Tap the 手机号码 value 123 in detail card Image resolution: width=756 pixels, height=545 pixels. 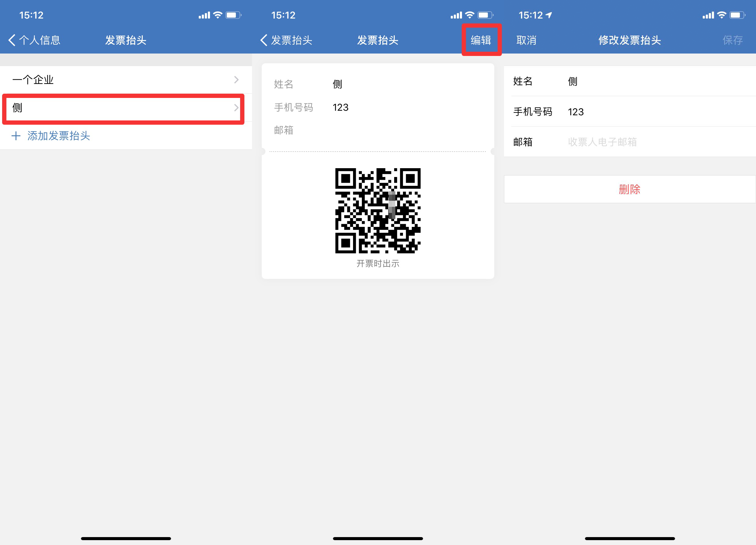tap(340, 107)
